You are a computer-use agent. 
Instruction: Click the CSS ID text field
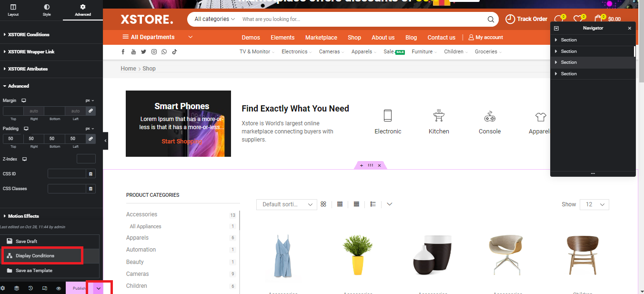tap(67, 174)
